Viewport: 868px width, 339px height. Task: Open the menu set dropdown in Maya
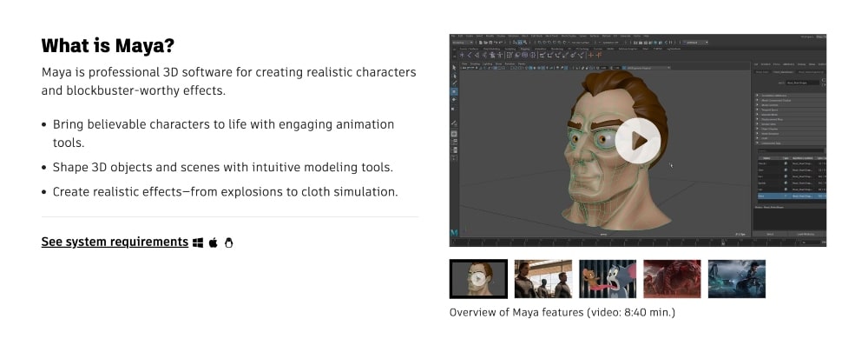click(463, 42)
